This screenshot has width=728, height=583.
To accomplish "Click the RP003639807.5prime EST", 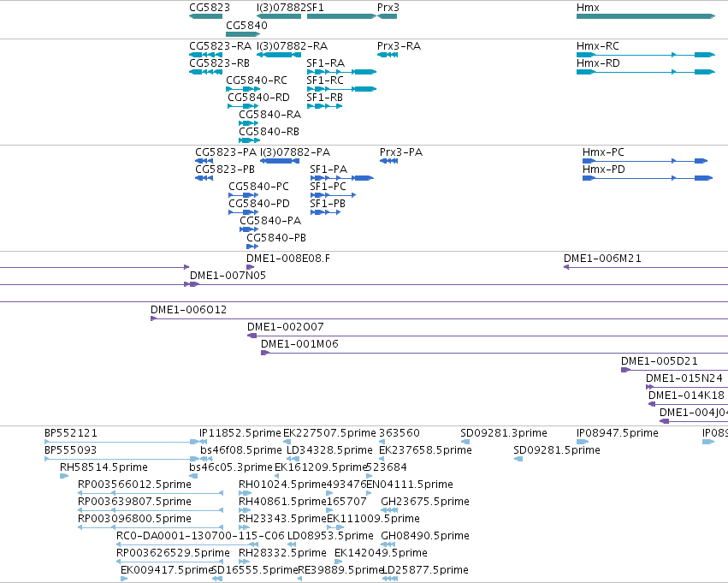I will [x=151, y=510].
